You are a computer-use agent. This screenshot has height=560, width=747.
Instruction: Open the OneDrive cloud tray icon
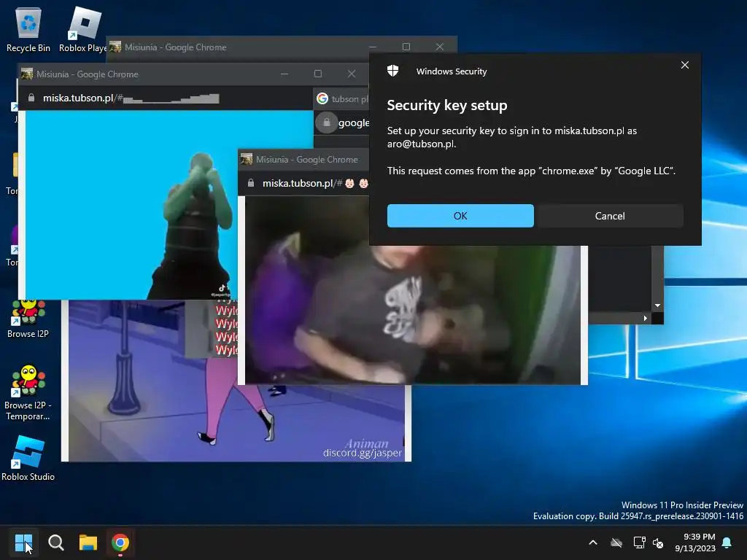pyautogui.click(x=616, y=542)
